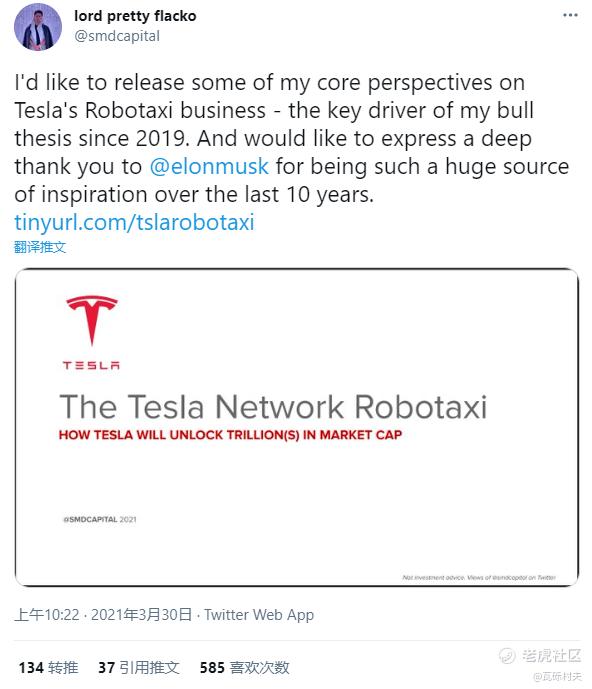The image size is (592, 689).
Task: Open the three-dot more options menu
Action: [570, 15]
